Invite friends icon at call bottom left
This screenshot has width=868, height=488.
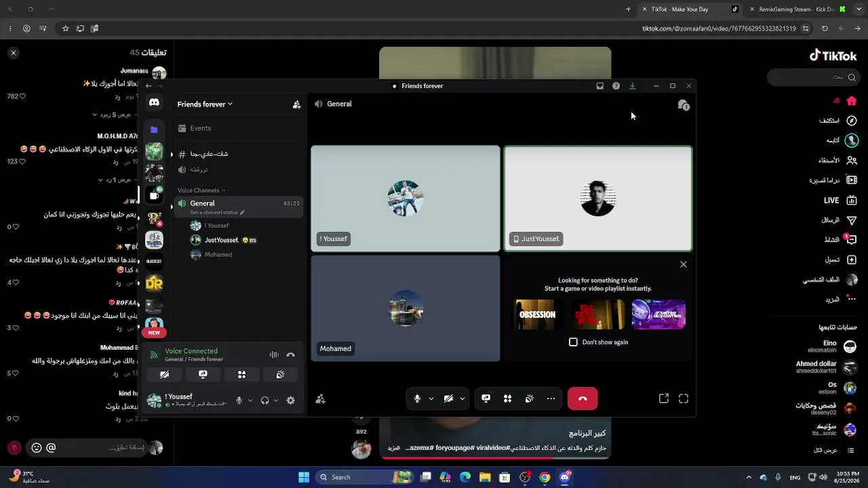320,399
